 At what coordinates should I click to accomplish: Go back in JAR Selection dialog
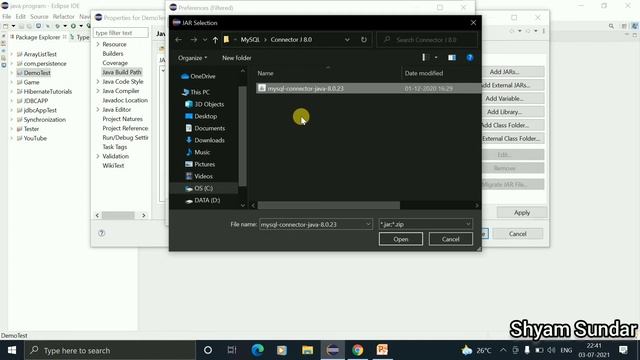tap(178, 40)
